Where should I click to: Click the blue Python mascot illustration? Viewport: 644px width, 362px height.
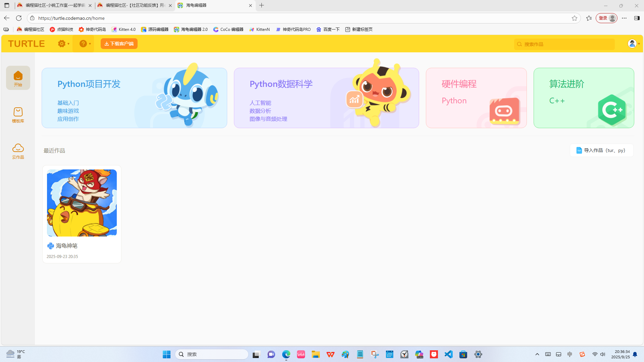click(x=187, y=95)
